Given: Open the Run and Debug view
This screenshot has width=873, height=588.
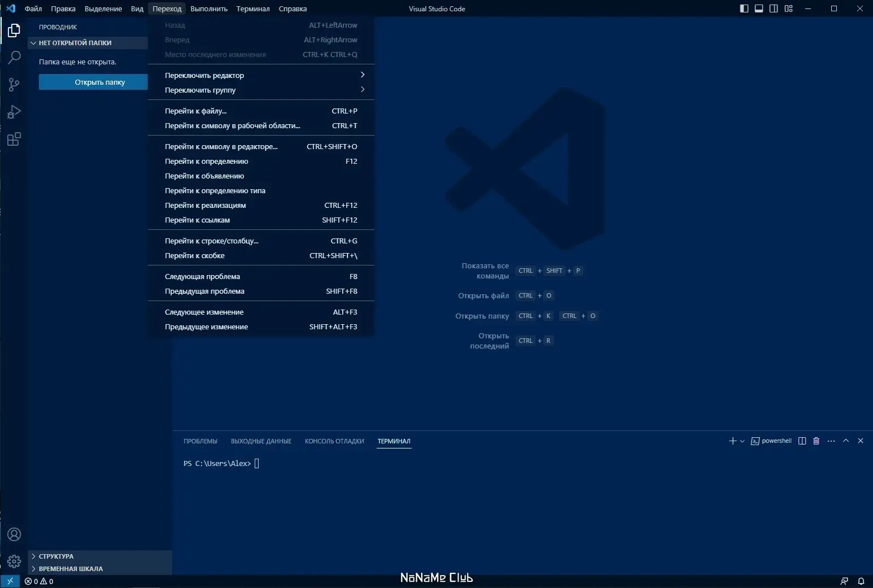Looking at the screenshot, I should tap(14, 112).
